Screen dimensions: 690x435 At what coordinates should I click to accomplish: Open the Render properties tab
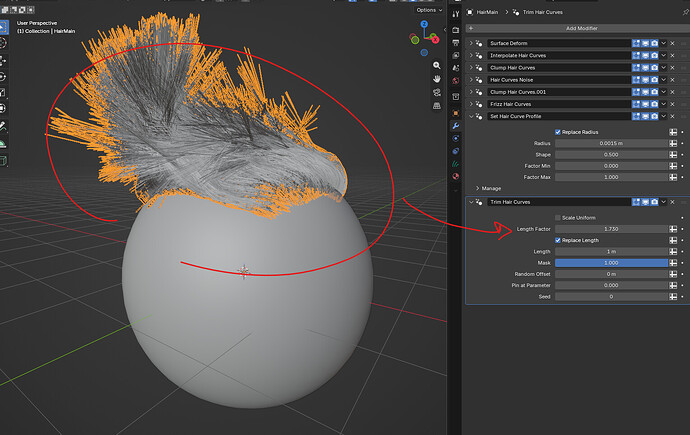pos(455,30)
